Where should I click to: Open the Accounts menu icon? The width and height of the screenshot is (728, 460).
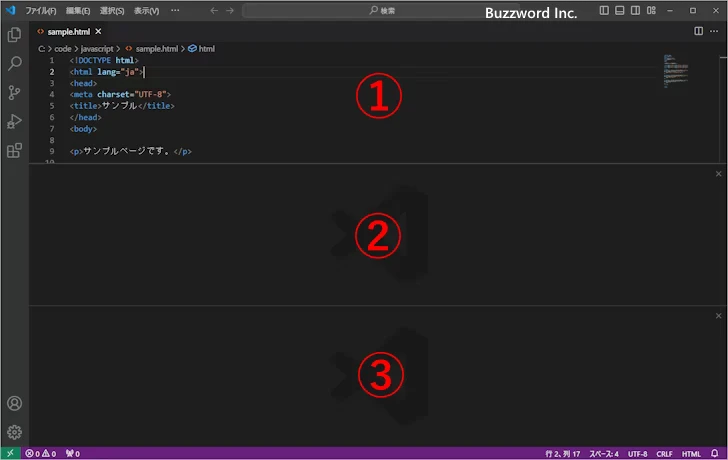tap(14, 404)
